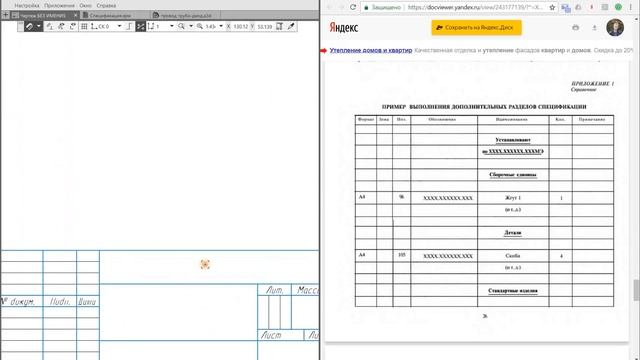Open the coordinate system CK 0 dropdown
Image resolution: width=640 pixels, height=360 pixels.
pos(120,26)
